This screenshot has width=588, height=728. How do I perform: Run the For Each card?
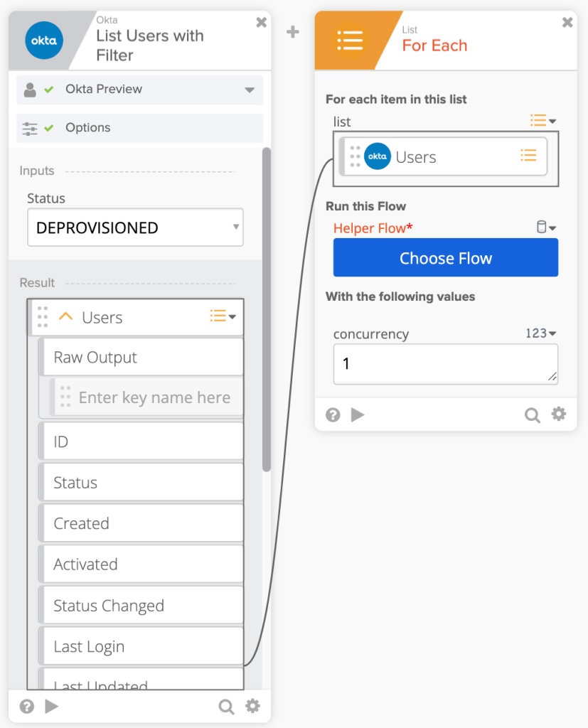(x=358, y=414)
